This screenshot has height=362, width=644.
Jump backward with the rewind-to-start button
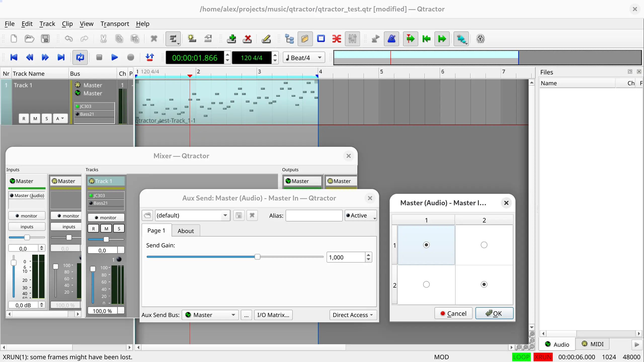point(14,58)
